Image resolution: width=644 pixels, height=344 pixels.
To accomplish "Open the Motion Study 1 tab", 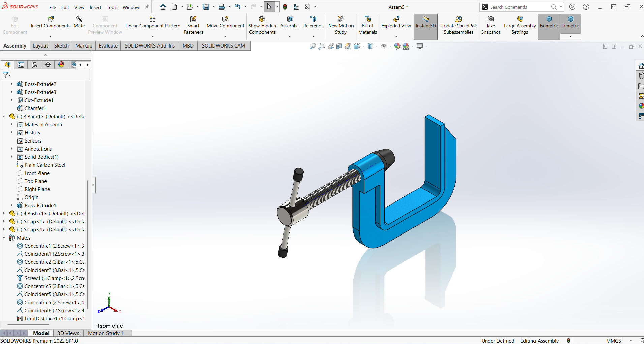I will pyautogui.click(x=106, y=333).
